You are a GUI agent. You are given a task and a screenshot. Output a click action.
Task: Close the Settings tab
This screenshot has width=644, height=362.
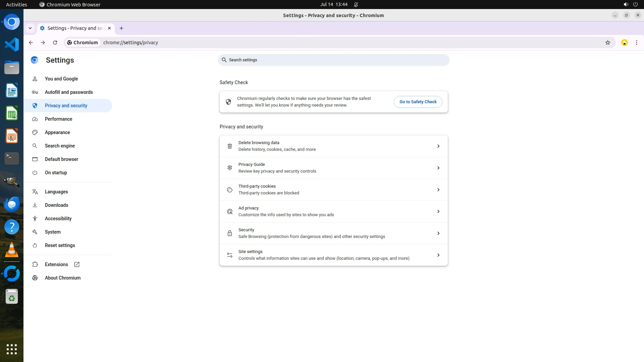click(109, 28)
